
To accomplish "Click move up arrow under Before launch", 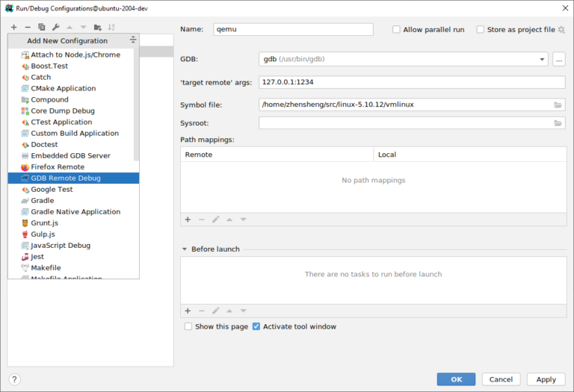I will tap(229, 311).
